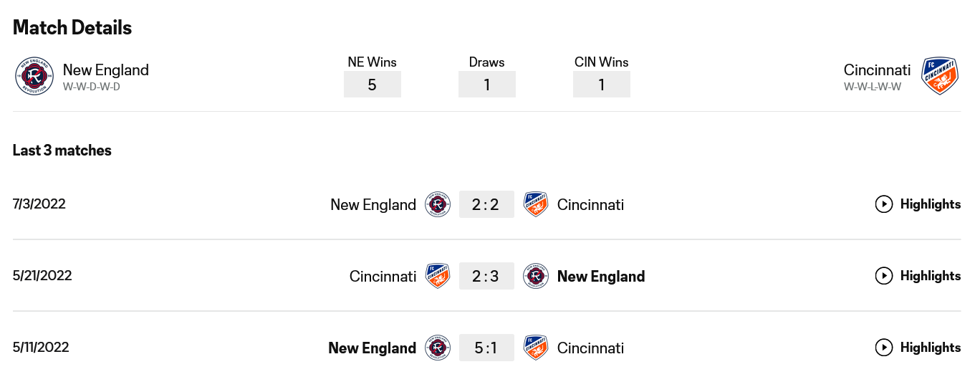Play highlights for the 5/11/2022 match

[x=918, y=348]
